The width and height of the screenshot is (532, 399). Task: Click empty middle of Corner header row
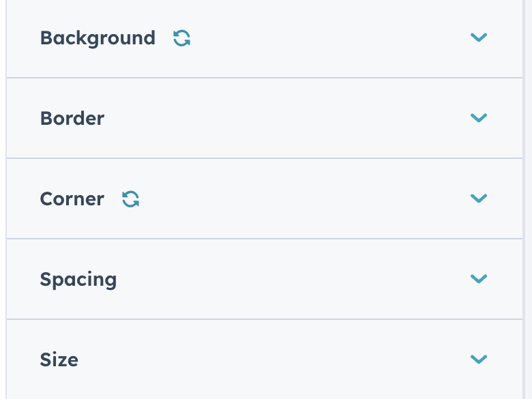300,199
